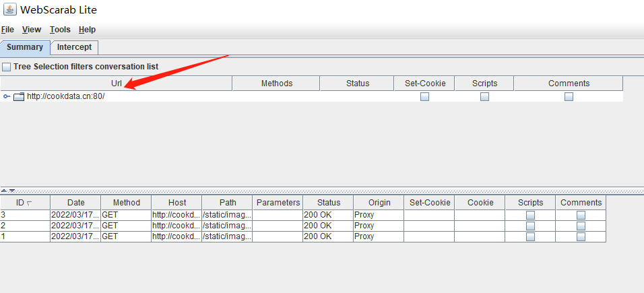Click the Url column header in tree table
The width and height of the screenshot is (644, 293).
click(x=117, y=84)
